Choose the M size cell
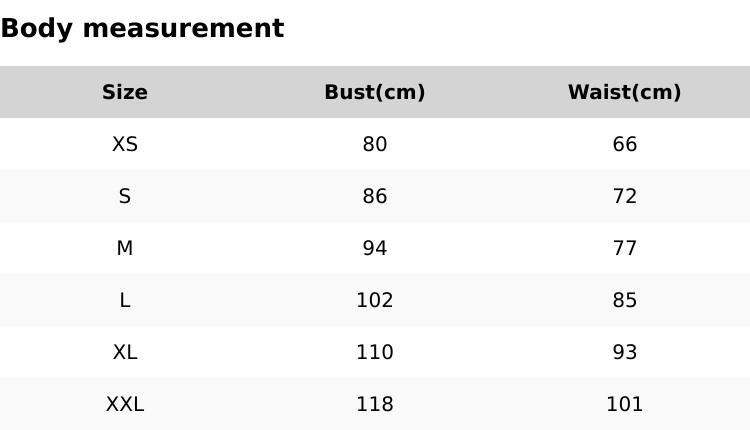This screenshot has height=430, width=750. (x=125, y=249)
